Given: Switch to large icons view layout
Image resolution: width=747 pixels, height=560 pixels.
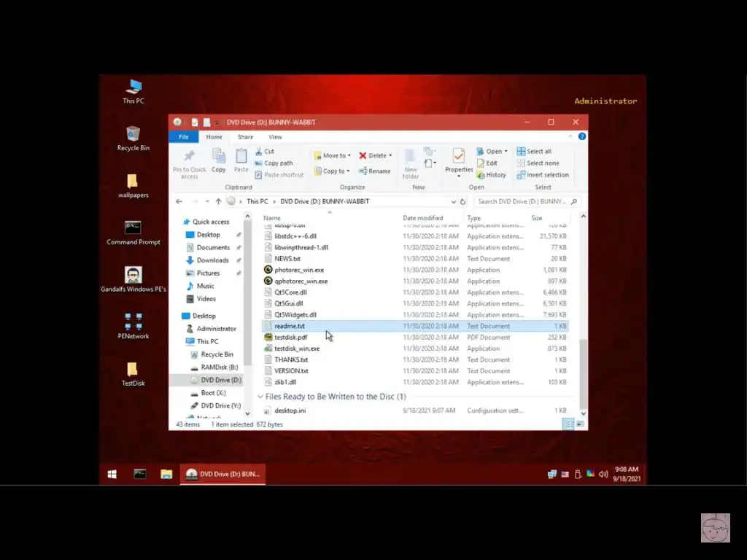Looking at the screenshot, I should click(x=580, y=424).
